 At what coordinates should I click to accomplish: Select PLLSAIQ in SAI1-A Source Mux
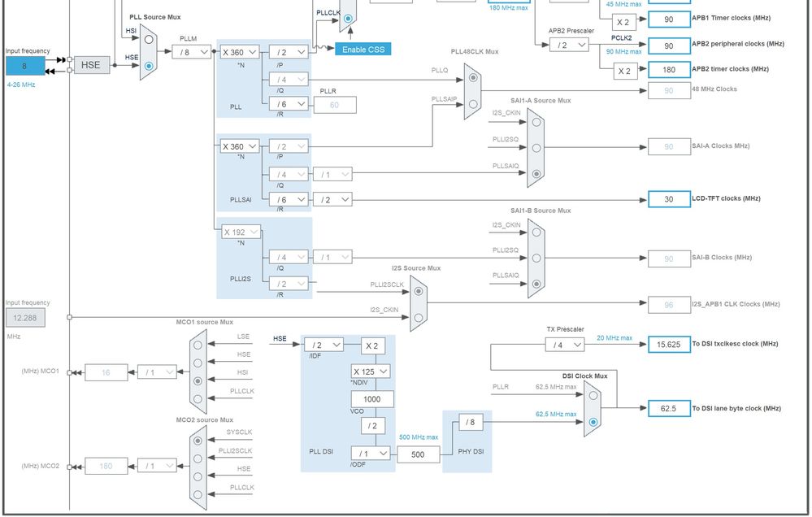[536, 174]
